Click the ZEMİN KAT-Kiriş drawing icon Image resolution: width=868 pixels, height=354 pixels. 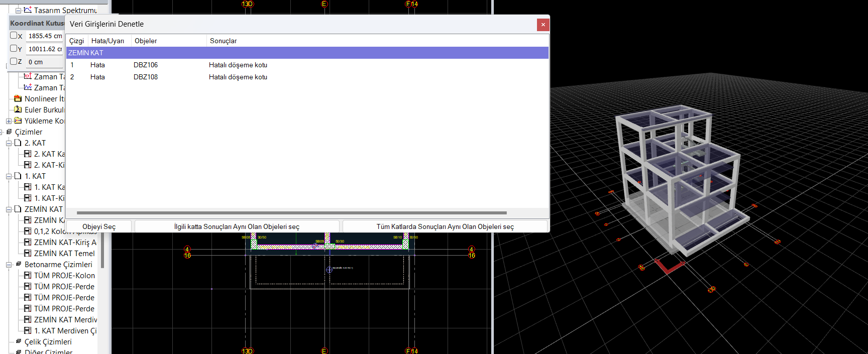[x=28, y=242]
